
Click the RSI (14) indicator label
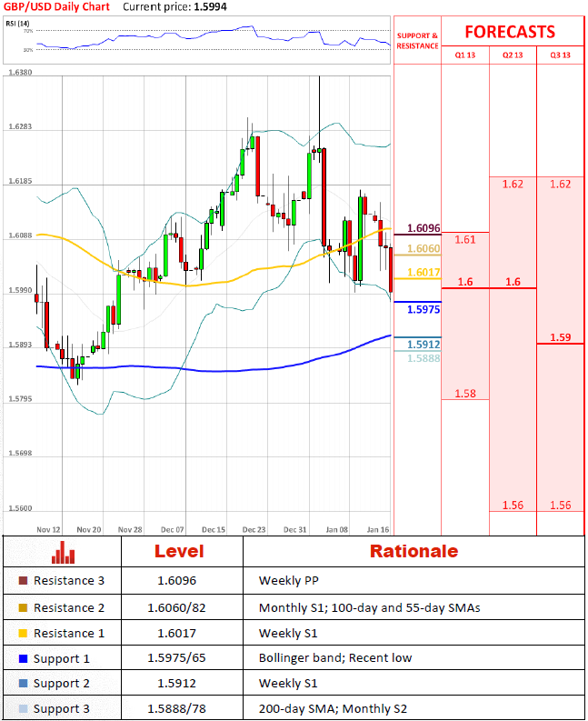(17, 24)
